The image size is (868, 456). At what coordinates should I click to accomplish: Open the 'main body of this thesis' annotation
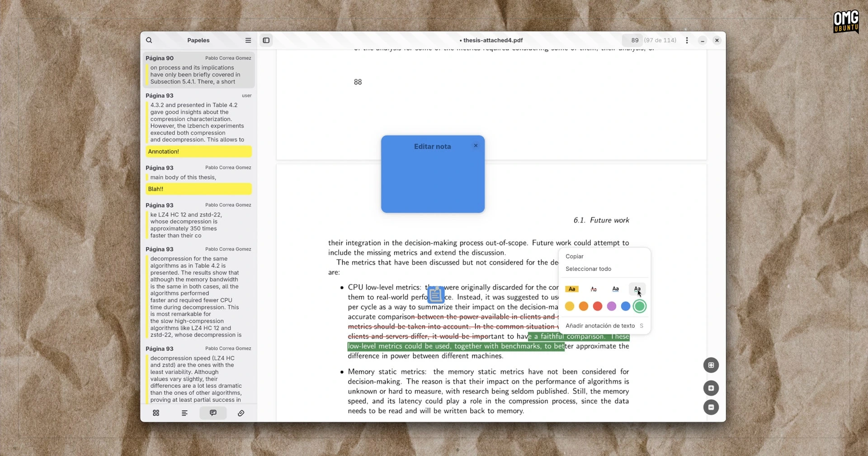pyautogui.click(x=198, y=177)
